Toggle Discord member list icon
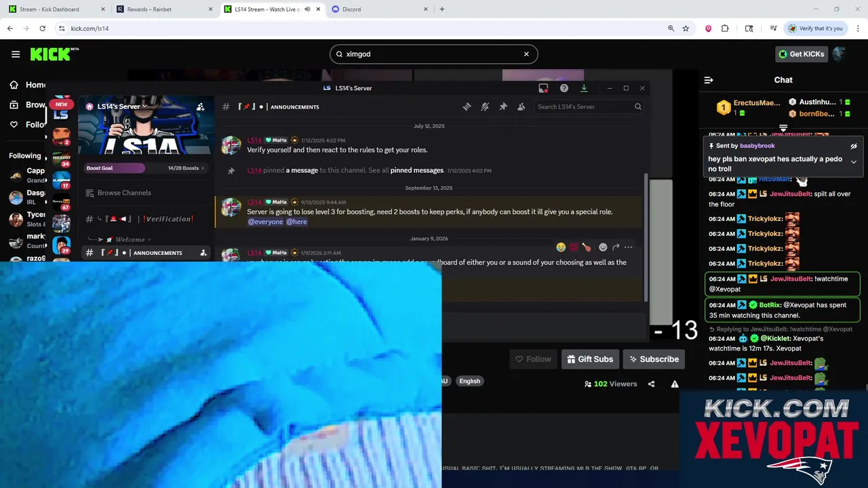The image size is (868, 488). tap(521, 106)
